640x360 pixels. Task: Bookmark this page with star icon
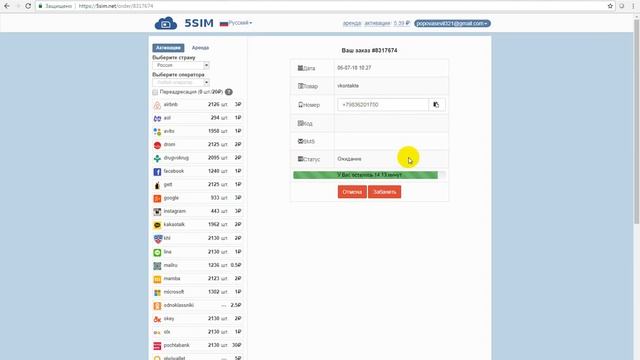click(x=610, y=6)
